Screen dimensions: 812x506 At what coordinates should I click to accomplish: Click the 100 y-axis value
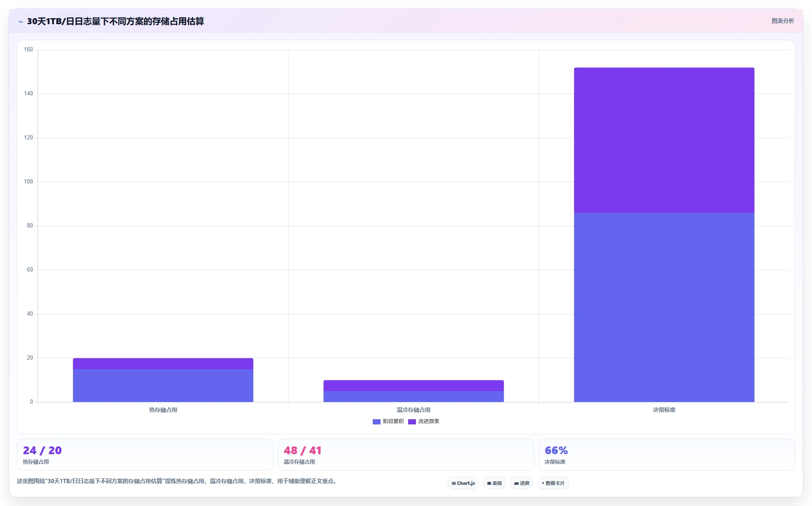pyautogui.click(x=29, y=182)
